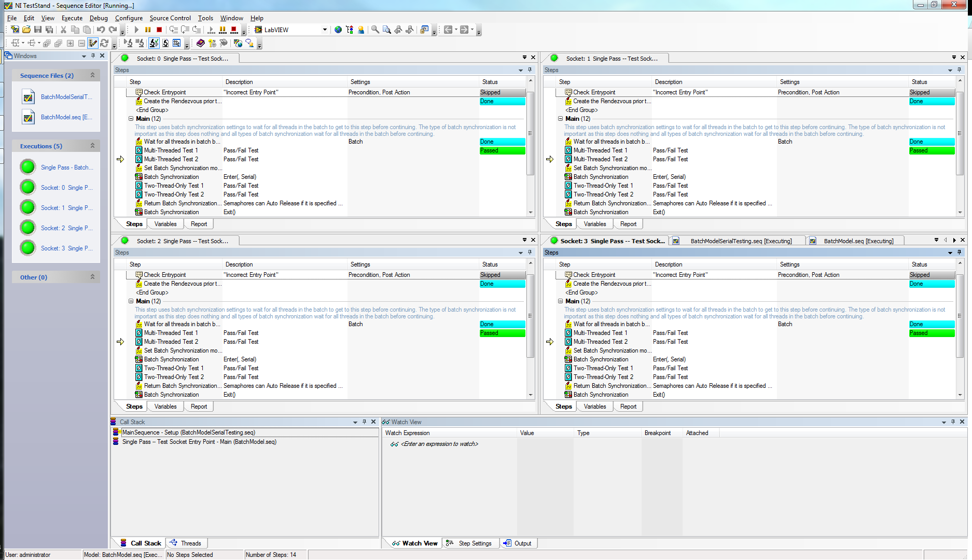Open the Source Control menu

[x=170, y=18]
